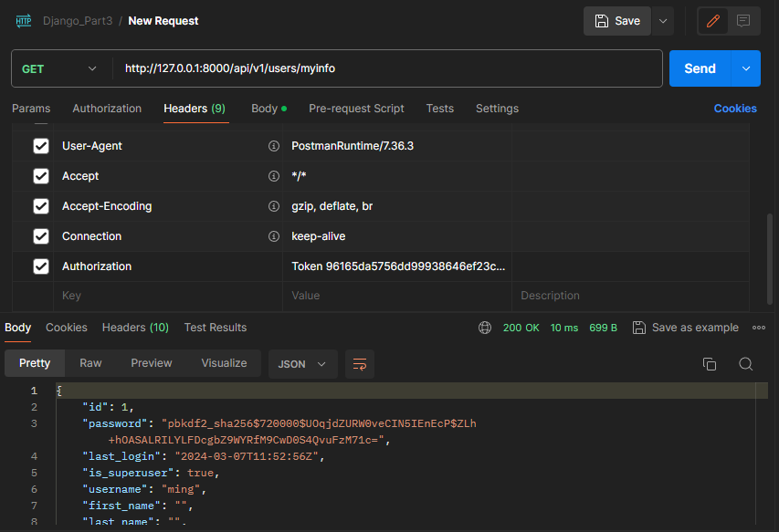
Task: Uncheck the Accept header checkbox
Action: pos(41,176)
